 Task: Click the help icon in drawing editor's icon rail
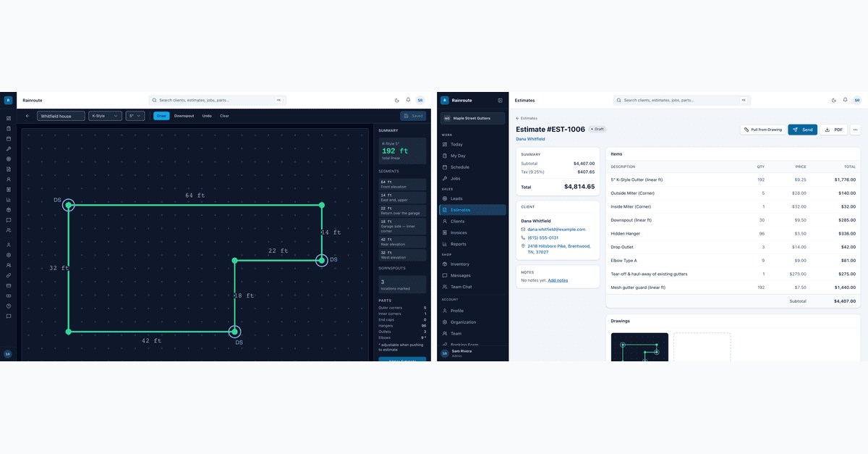[x=9, y=306]
